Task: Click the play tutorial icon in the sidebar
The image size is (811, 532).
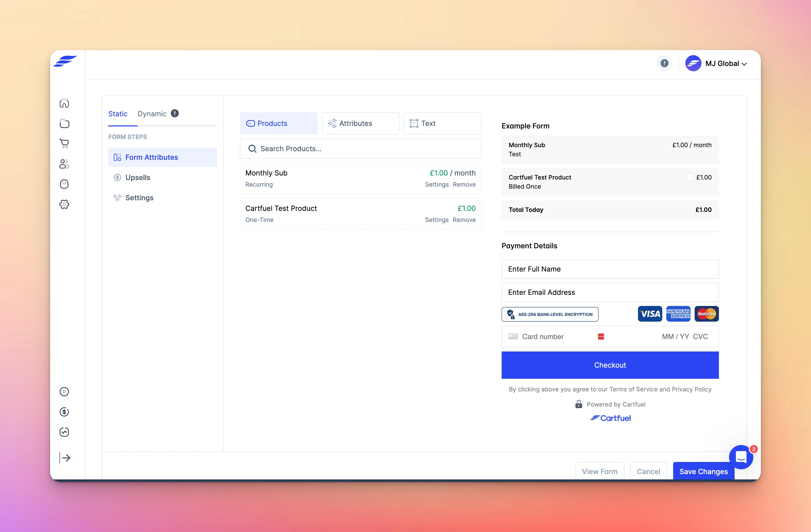Action: (x=65, y=392)
